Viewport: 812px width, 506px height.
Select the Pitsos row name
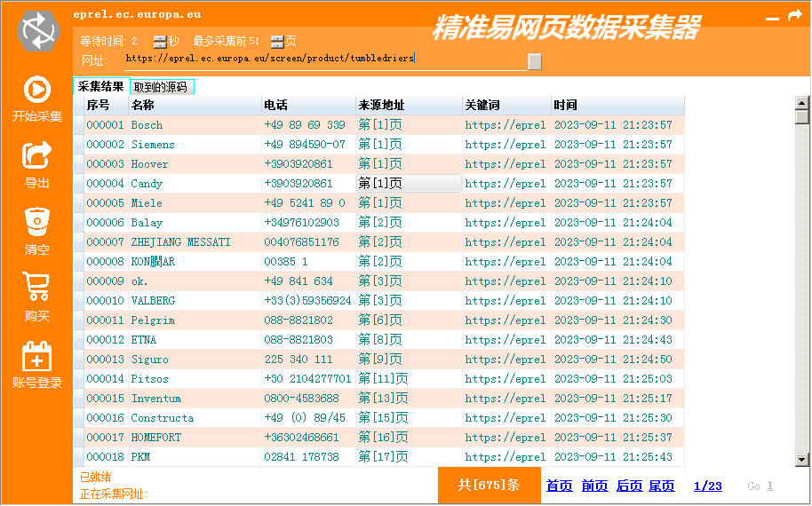(x=149, y=379)
